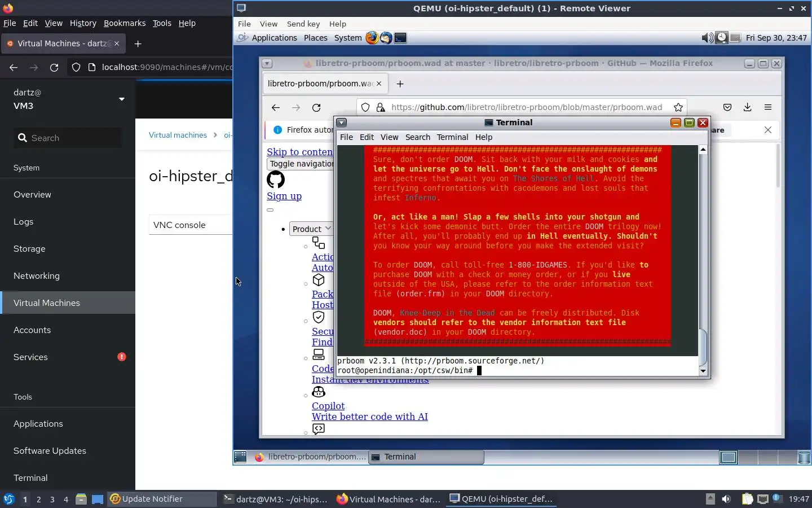Open Pocket save icon in guest Firefox
The width and height of the screenshot is (812, 508).
727,107
